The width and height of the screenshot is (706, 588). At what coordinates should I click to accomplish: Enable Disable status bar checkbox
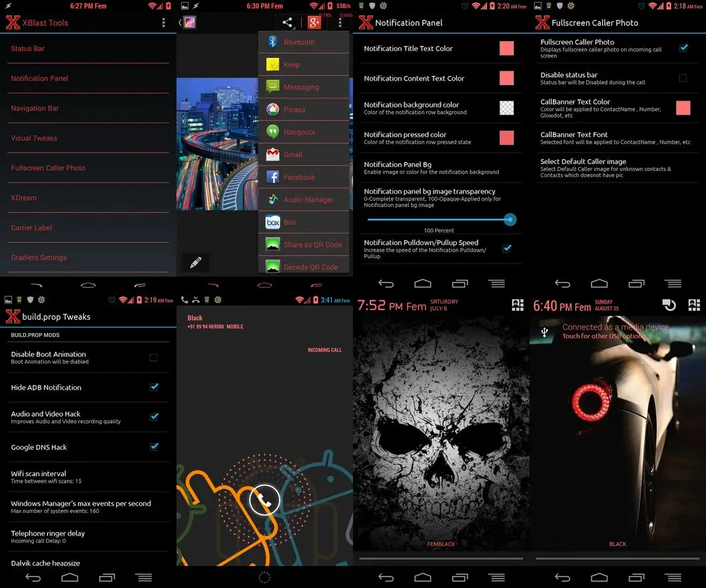(683, 79)
